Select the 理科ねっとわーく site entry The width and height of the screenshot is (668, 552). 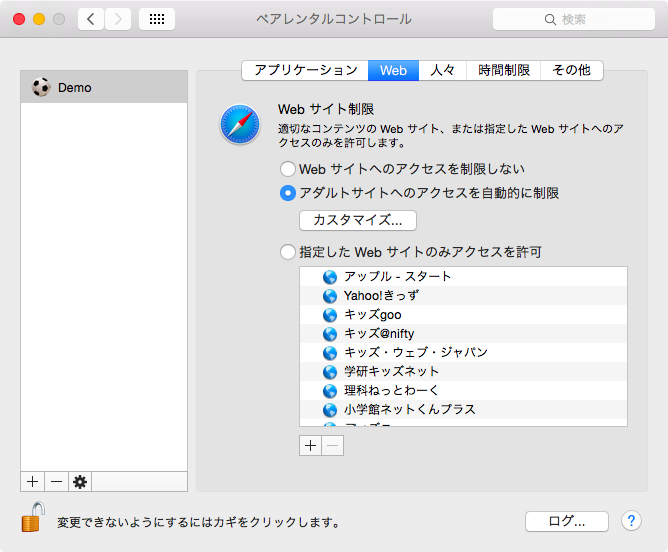[x=464, y=391]
